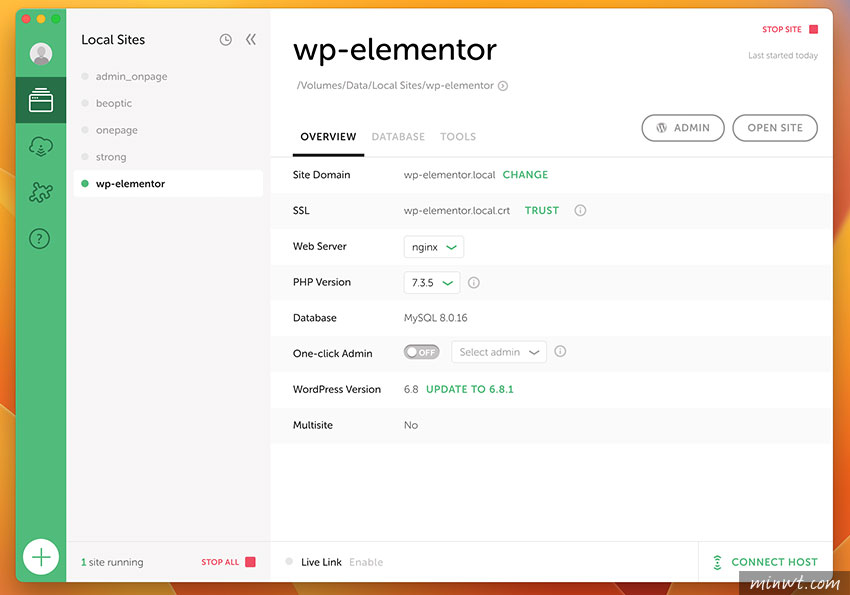Viewport: 850px width, 595px height.
Task: Click the Connect Host text
Action: (774, 562)
